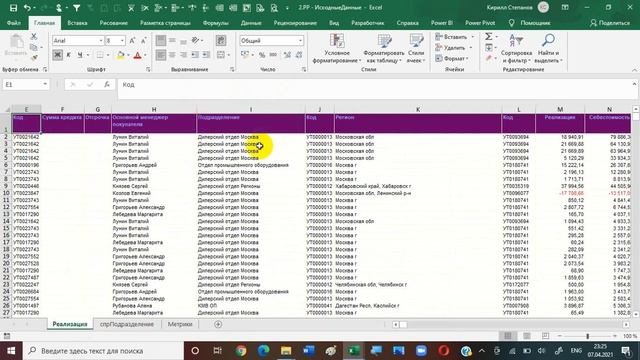Screen dimensions: 640x360
Task: Open the font size dropdown
Action: (122, 40)
